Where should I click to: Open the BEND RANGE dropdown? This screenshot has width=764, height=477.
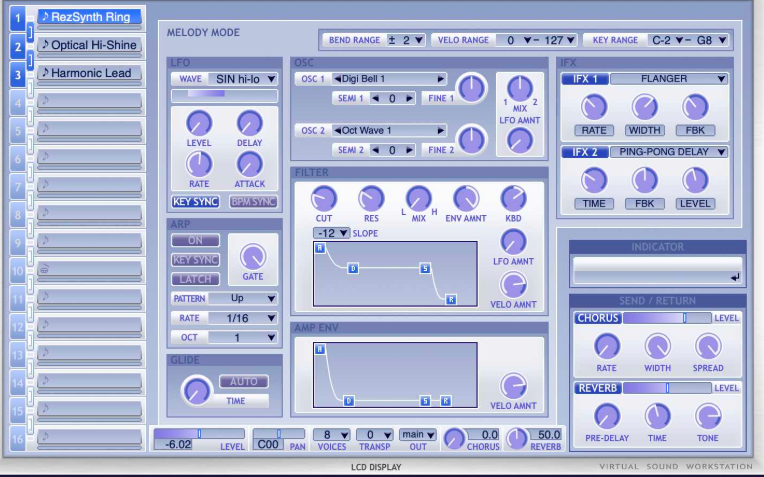[x=405, y=40]
